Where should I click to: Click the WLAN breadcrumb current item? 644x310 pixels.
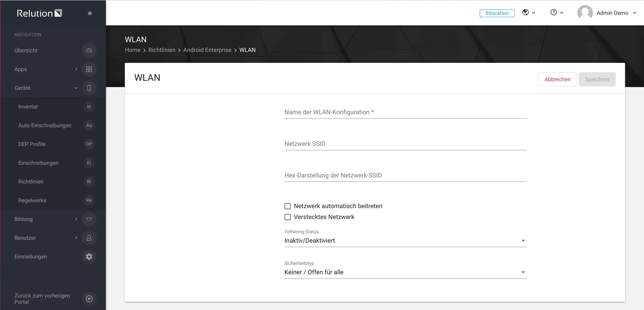coord(247,50)
